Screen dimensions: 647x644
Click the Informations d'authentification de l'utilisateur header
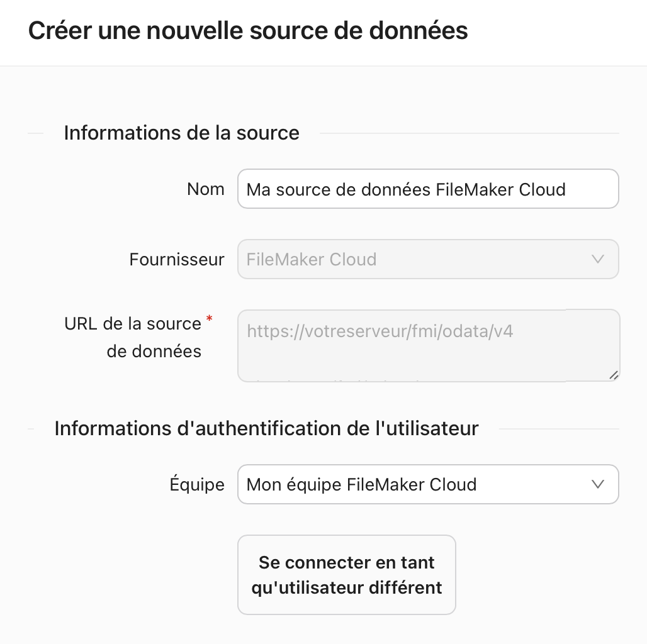[267, 428]
